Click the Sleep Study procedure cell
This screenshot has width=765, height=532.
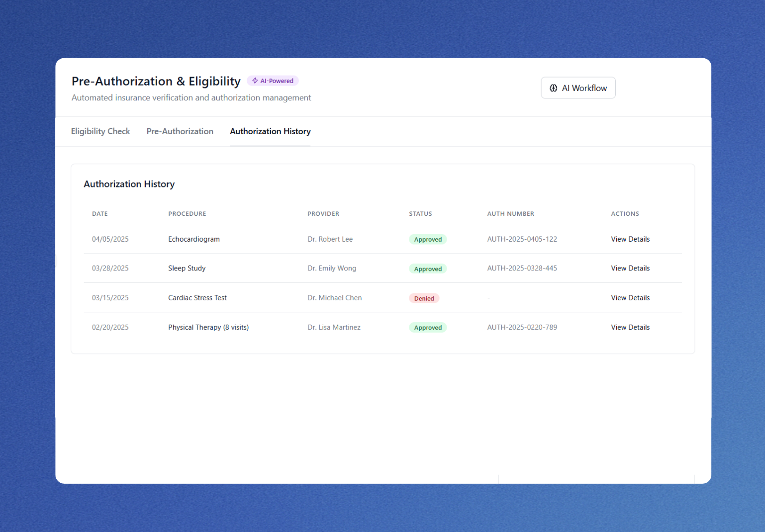pyautogui.click(x=187, y=268)
